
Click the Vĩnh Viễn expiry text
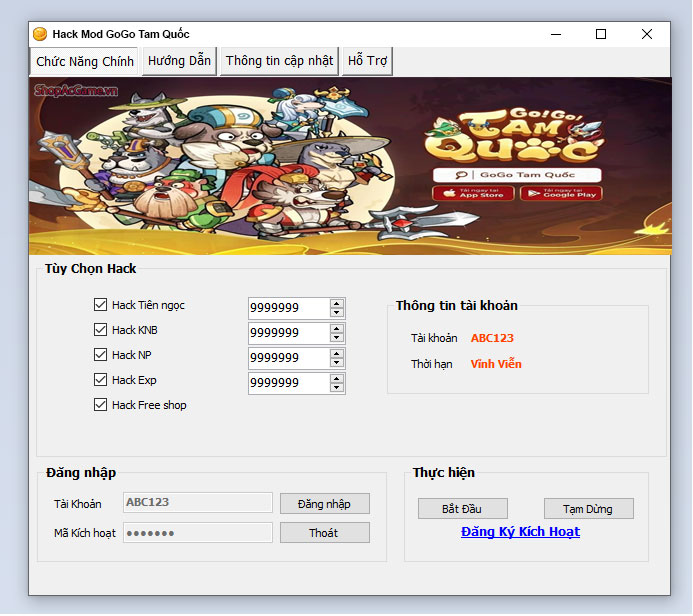tap(496, 364)
